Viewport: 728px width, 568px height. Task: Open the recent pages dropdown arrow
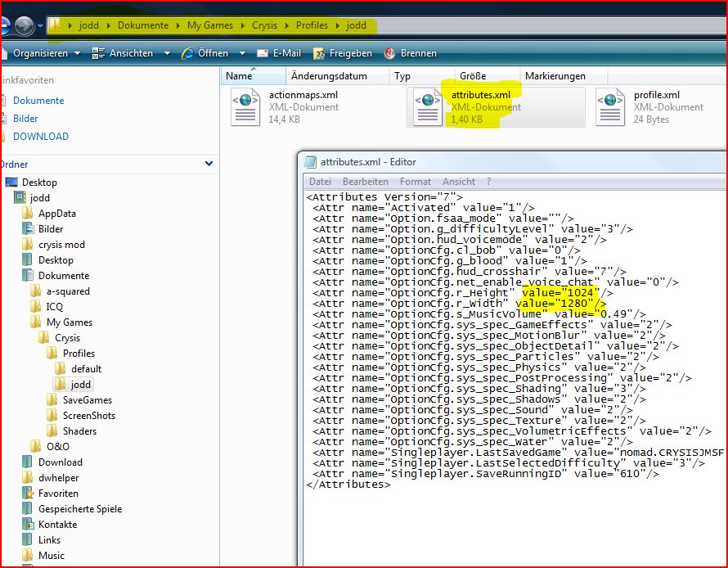pos(40,26)
